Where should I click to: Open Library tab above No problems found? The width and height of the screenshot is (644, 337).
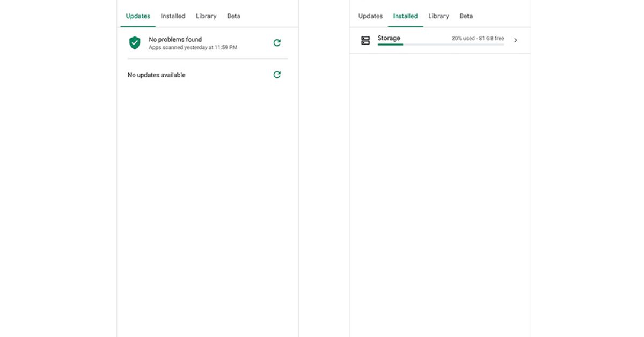point(206,16)
